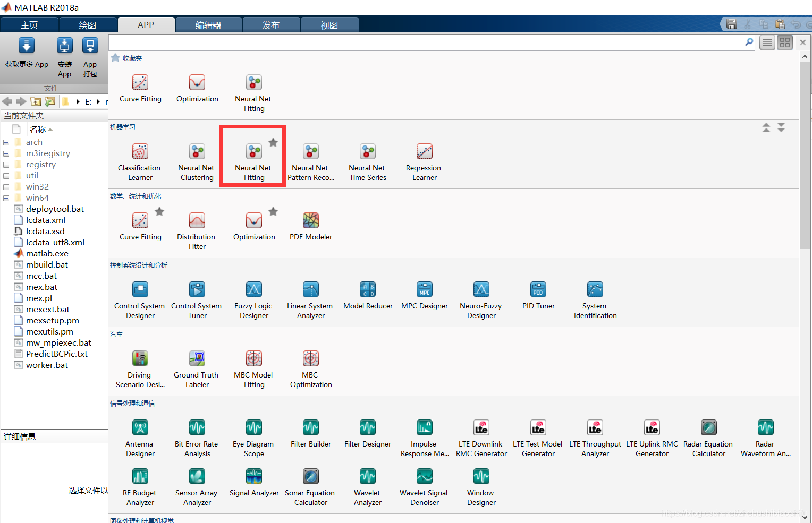
Task: Click 安装 App button
Action: click(65, 58)
